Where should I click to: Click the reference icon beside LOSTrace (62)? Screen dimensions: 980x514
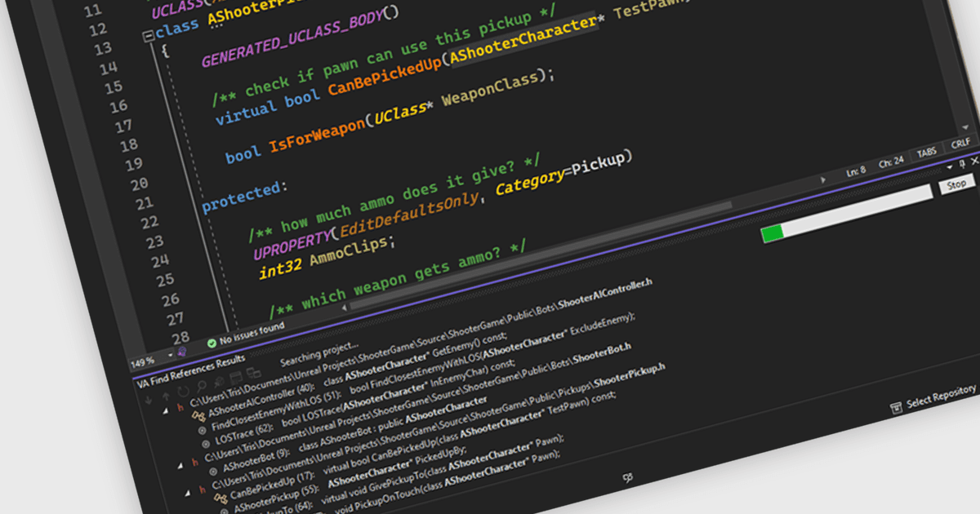(x=205, y=445)
